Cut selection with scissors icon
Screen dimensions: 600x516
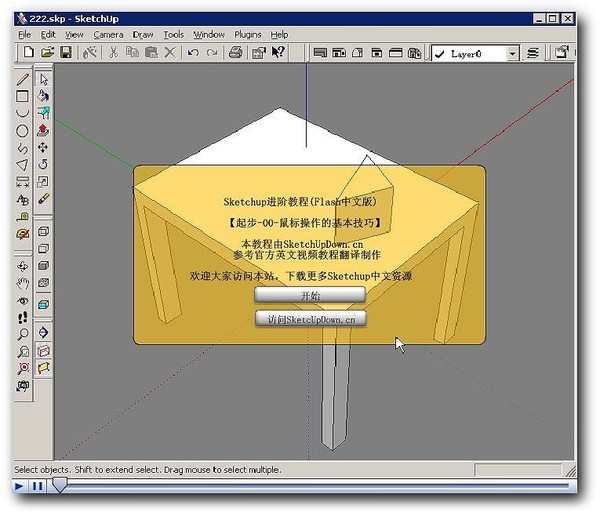tap(113, 52)
